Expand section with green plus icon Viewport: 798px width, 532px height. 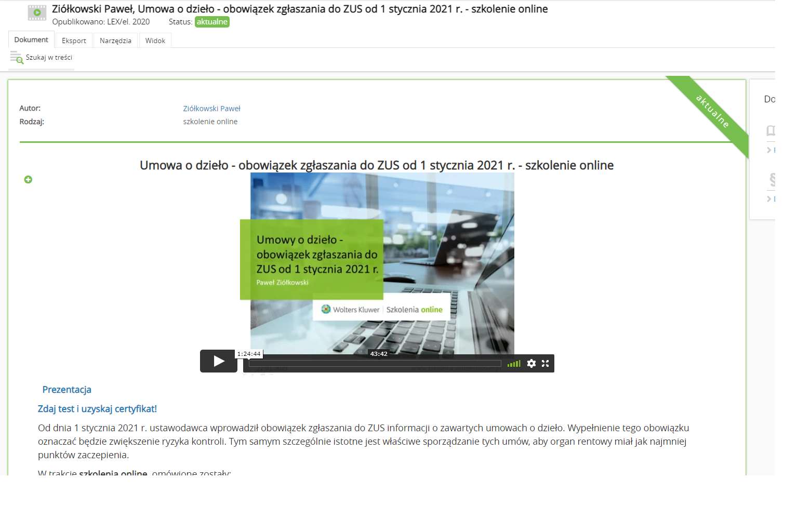[28, 180]
